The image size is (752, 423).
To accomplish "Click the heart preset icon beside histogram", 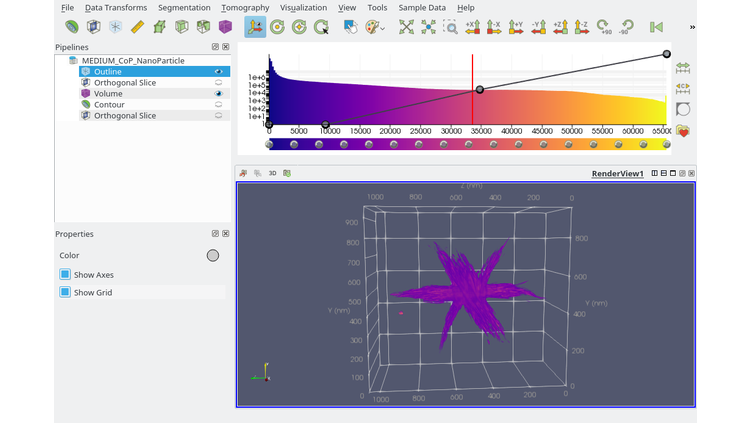I will point(684,130).
